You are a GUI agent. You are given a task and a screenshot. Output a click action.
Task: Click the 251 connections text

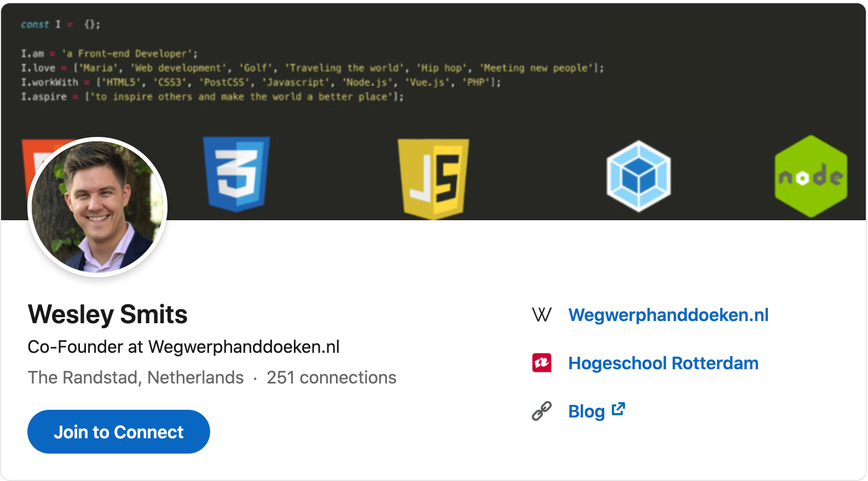coord(332,377)
